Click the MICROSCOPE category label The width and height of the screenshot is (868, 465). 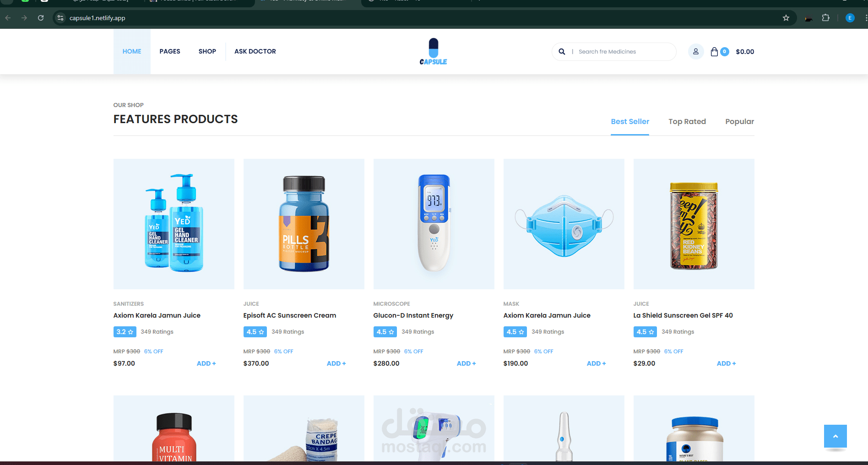tap(392, 304)
